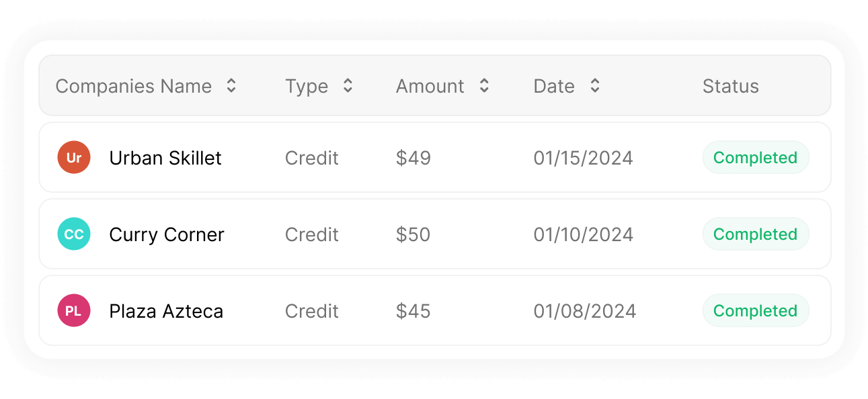Screen dimensions: 868x399
Task: Click the Credit type for Curry Corner
Action: coord(311,234)
